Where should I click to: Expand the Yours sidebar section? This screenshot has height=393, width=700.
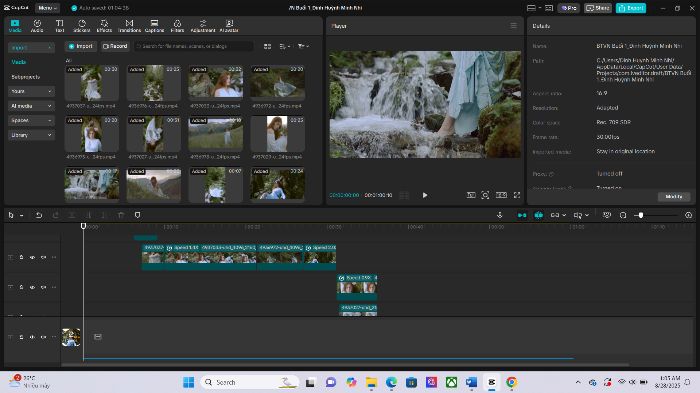[31, 91]
